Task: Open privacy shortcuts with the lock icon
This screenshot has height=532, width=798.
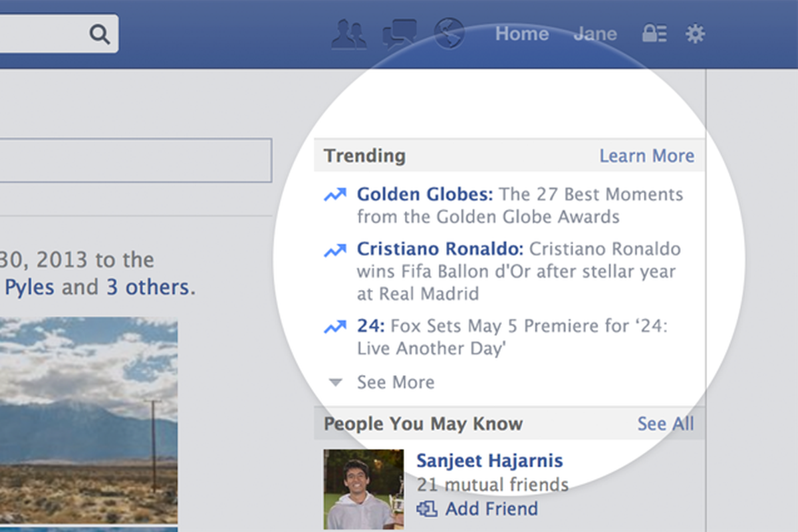Action: click(x=654, y=33)
